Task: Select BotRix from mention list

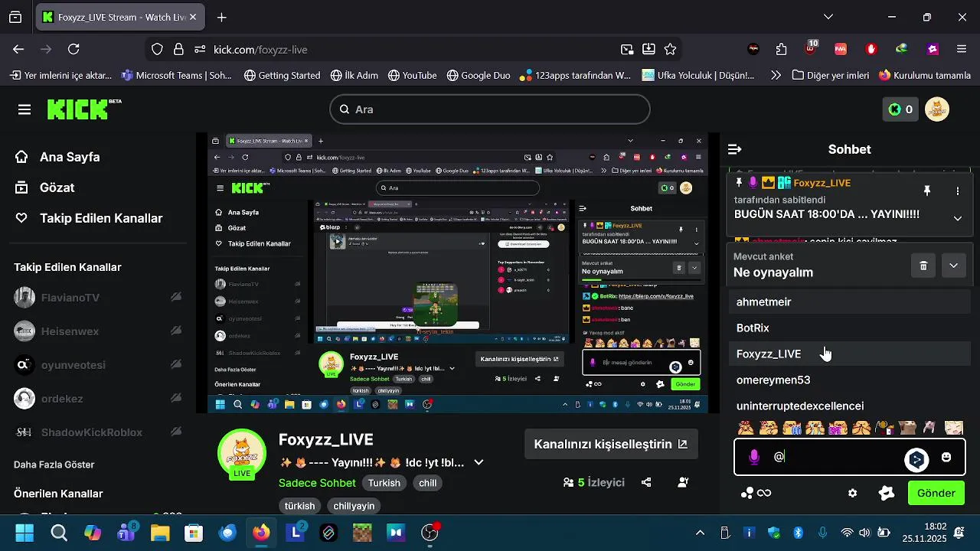Action: coord(849,328)
